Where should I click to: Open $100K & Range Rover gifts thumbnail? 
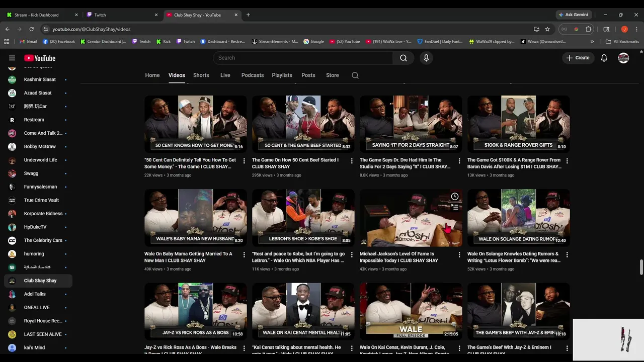coord(519,124)
